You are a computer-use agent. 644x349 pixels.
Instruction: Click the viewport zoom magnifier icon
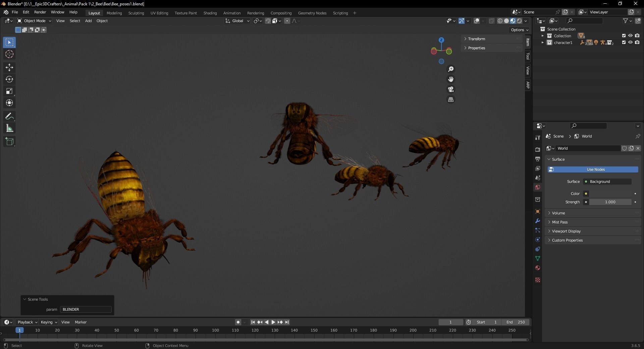(451, 69)
